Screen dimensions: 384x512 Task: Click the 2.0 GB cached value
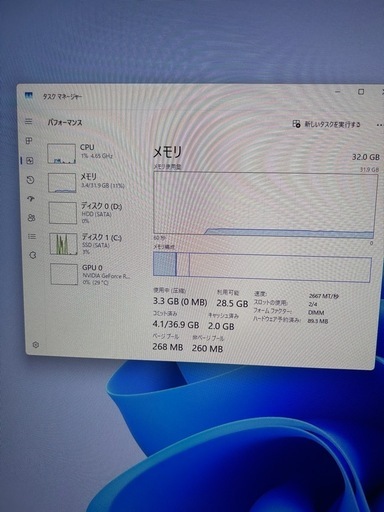click(221, 326)
